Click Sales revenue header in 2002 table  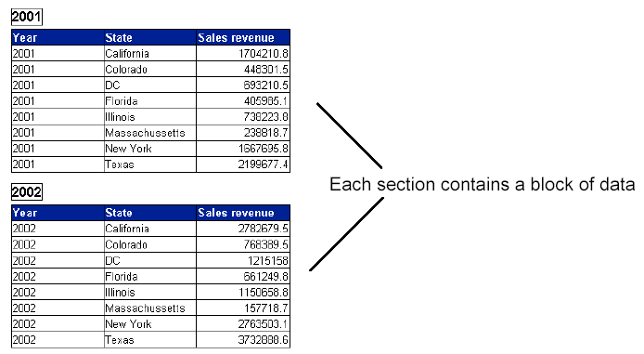point(243,213)
